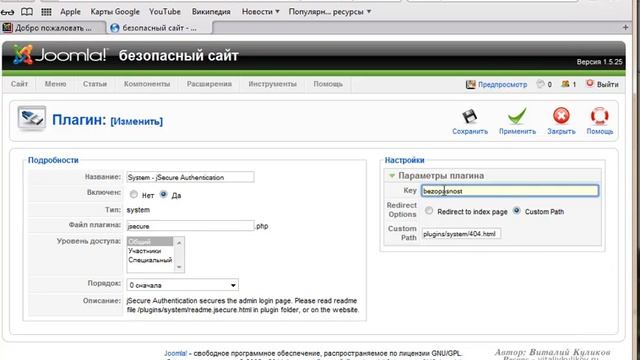Viewport: 640px width, 360px height.
Task: Choose Custom Path redirect option
Action: (x=517, y=211)
